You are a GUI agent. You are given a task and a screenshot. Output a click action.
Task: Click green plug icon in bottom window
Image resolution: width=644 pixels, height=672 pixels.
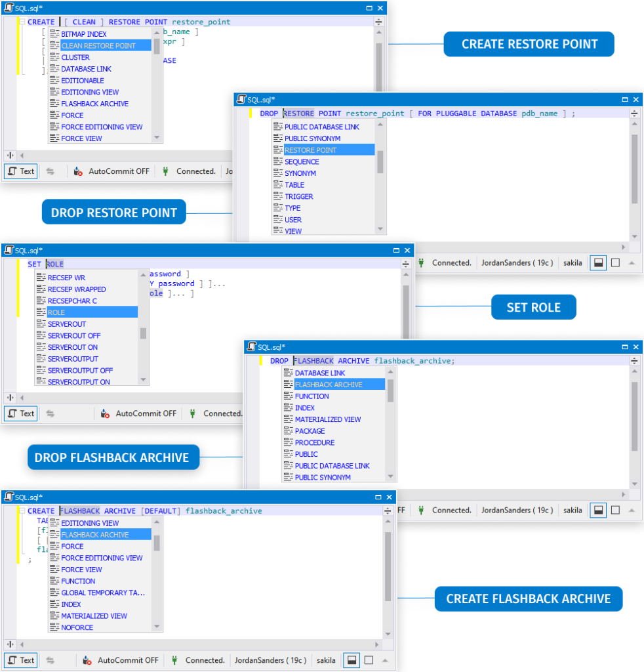pyautogui.click(x=174, y=660)
